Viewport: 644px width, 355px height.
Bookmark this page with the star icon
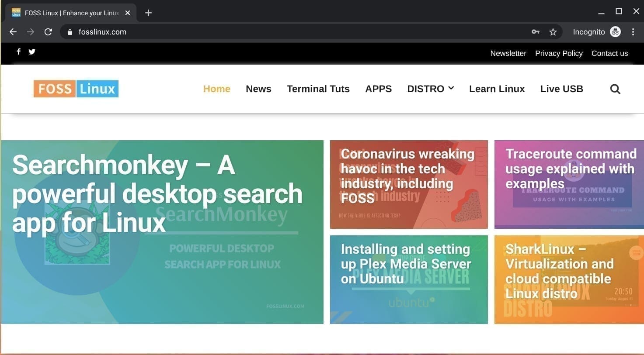tap(553, 32)
